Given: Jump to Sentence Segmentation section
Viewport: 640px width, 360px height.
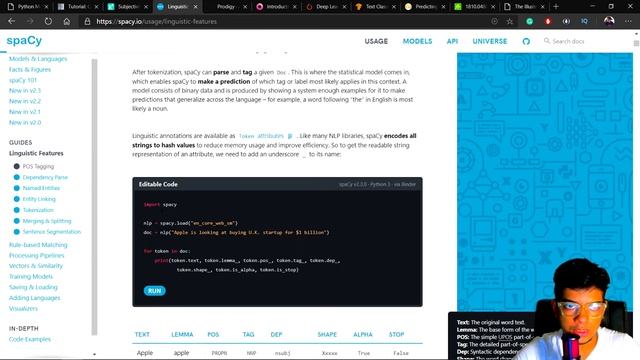Looking at the screenshot, I should (52, 232).
